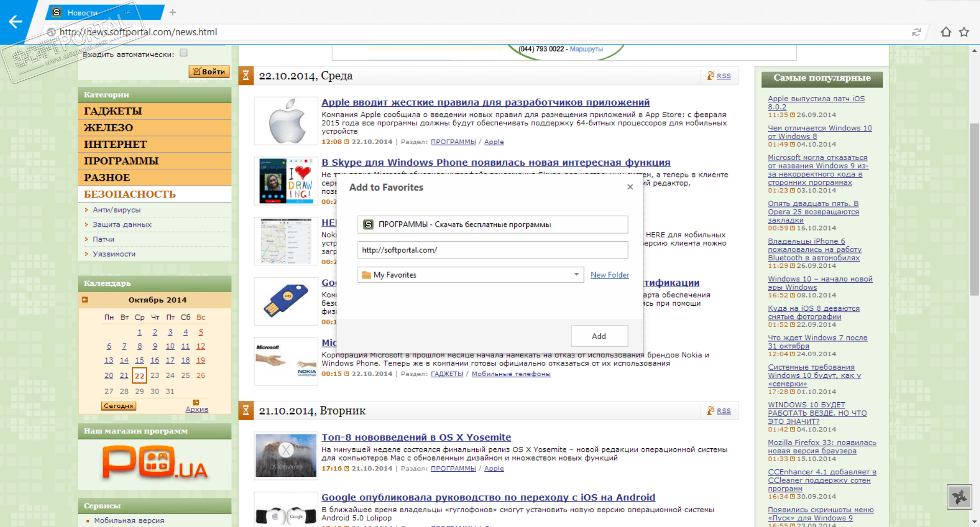This screenshot has width=980, height=527.
Task: Click the HERE maps news thumbnail
Action: [x=286, y=241]
